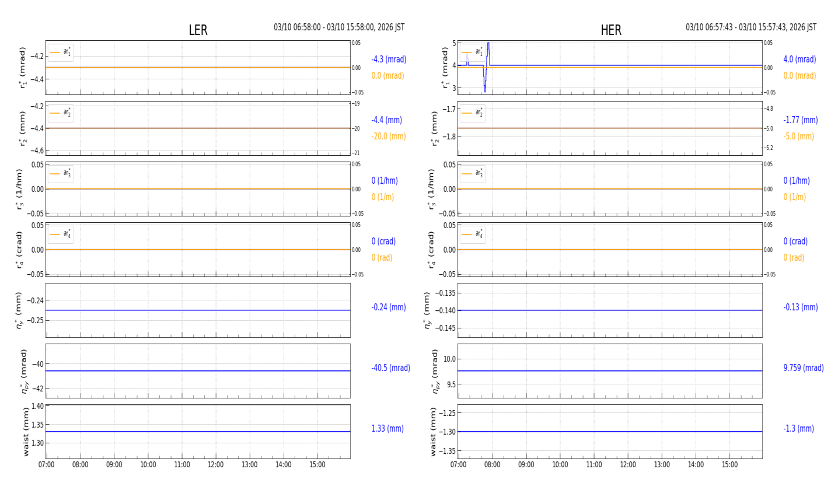Select the HER time range ending 15:57:43

coord(751,27)
